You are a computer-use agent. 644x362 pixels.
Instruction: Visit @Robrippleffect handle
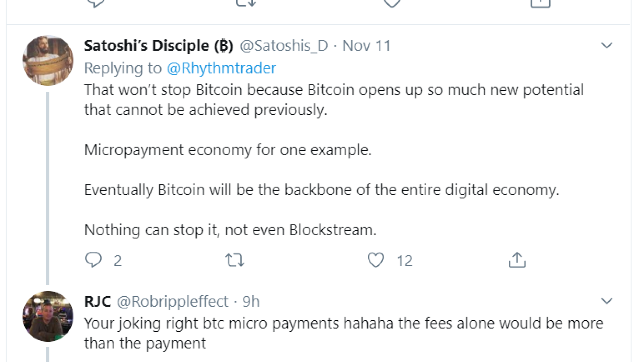coord(173,302)
